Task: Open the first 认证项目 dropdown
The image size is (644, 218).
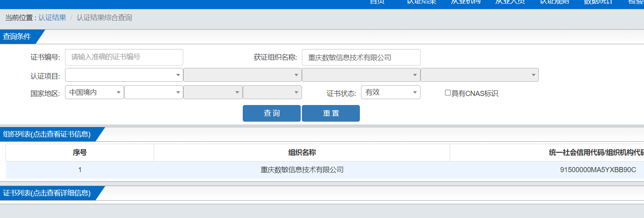Action: click(x=124, y=75)
